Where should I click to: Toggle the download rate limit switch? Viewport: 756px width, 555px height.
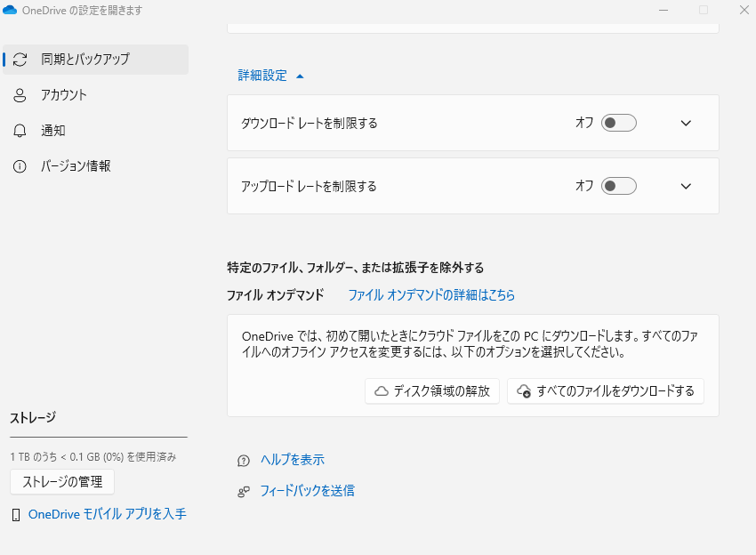coord(619,123)
